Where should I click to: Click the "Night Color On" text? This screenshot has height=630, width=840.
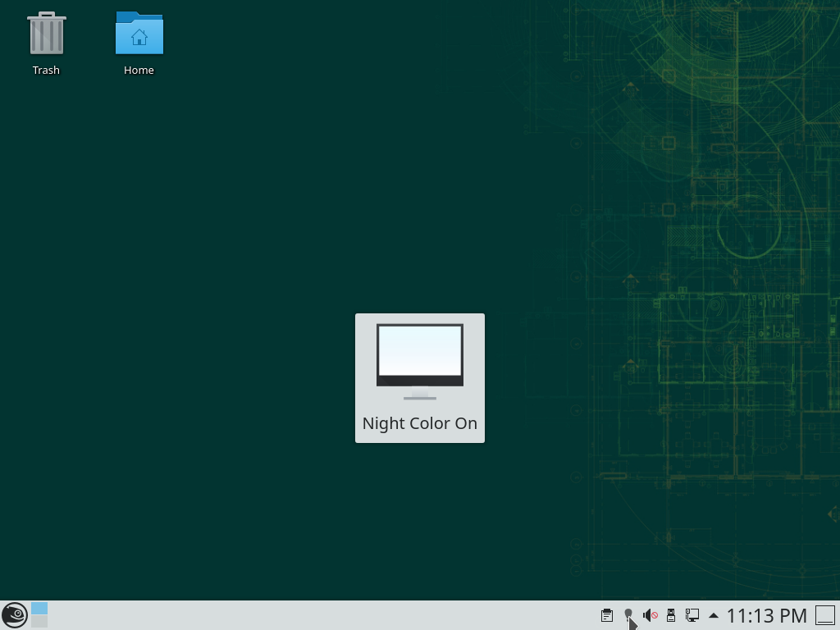point(419,423)
